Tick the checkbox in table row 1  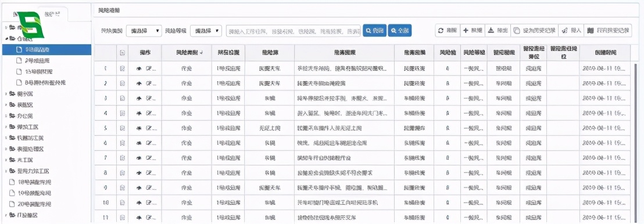click(x=122, y=68)
